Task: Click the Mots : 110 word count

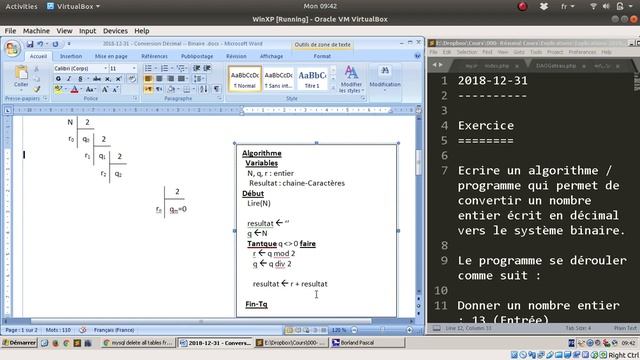Action: [x=58, y=330]
